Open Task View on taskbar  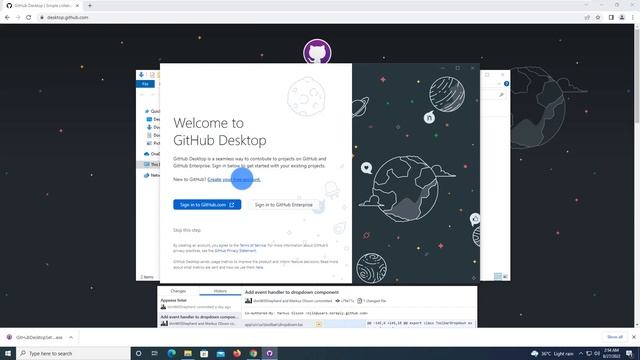[x=155, y=353]
